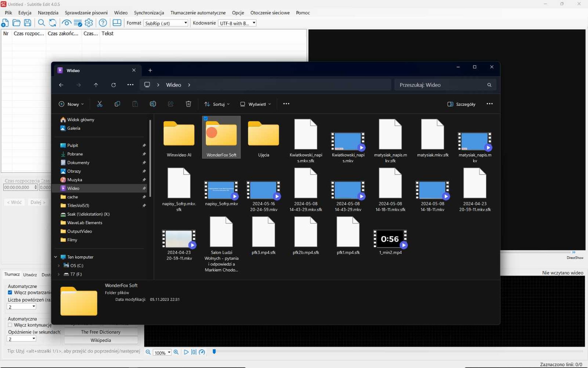Click The Free Dictionary button
Viewport: 588px width, 368px height.
pyautogui.click(x=101, y=332)
